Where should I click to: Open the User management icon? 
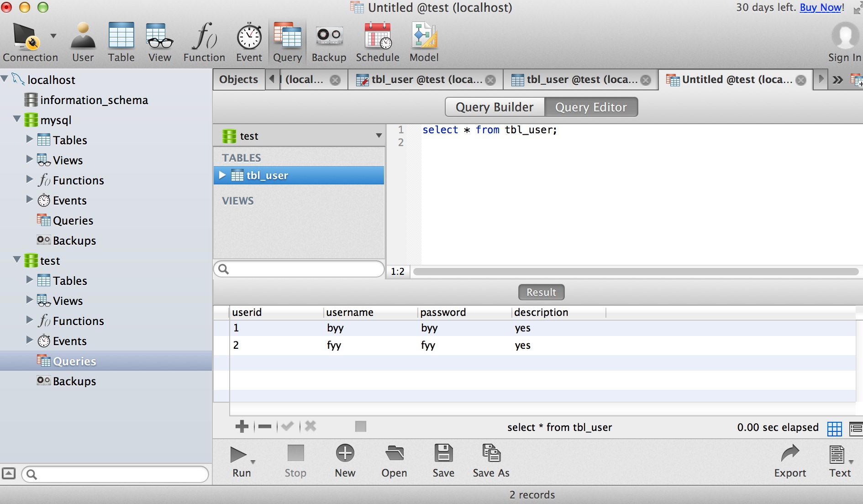point(83,42)
